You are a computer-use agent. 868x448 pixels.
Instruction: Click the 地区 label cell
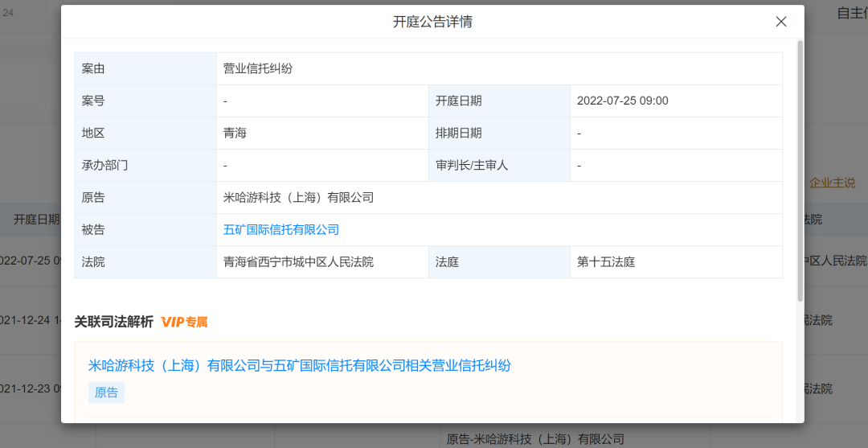coord(145,133)
